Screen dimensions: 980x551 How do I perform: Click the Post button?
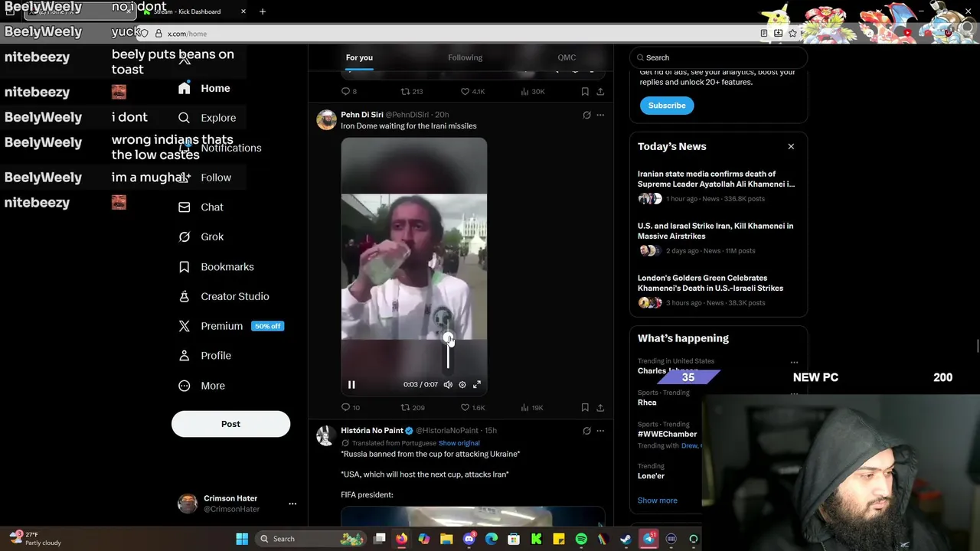pyautogui.click(x=230, y=424)
